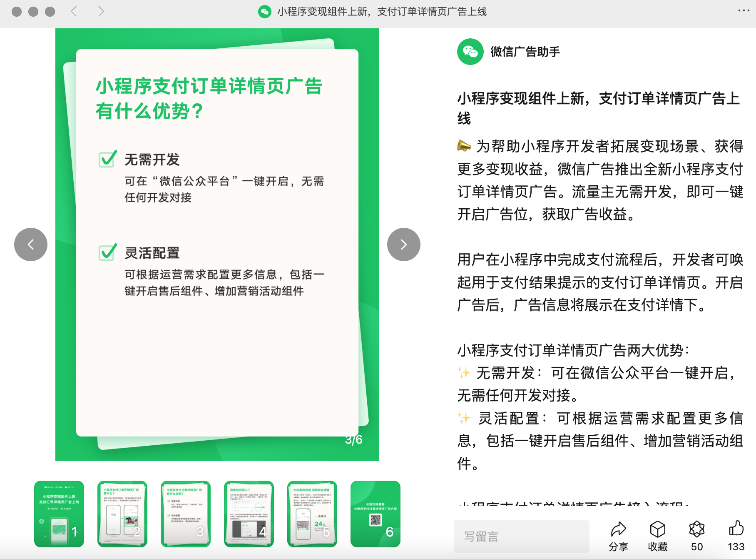Click the Wow reaction icon showing 50

696,529
